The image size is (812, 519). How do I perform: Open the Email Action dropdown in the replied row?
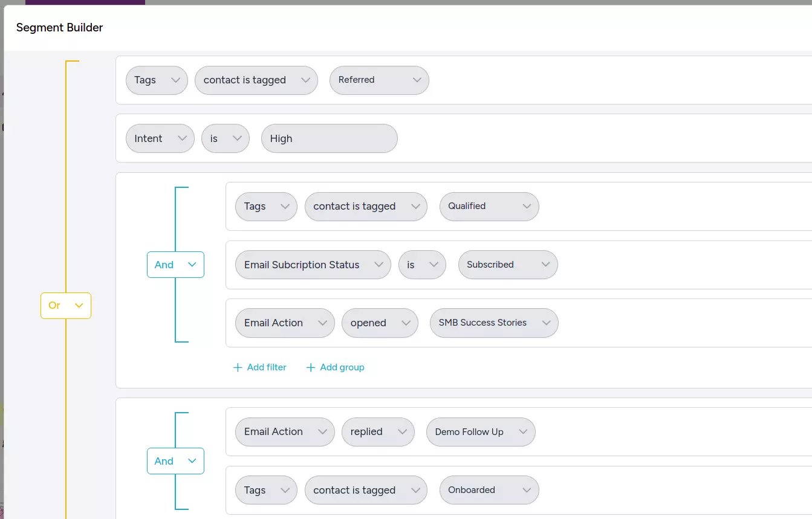(285, 432)
